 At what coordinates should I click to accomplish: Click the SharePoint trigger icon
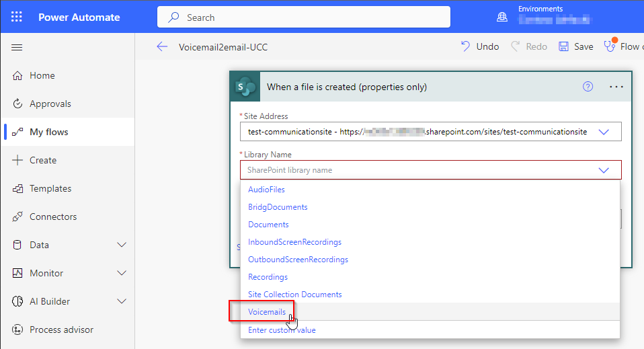245,87
